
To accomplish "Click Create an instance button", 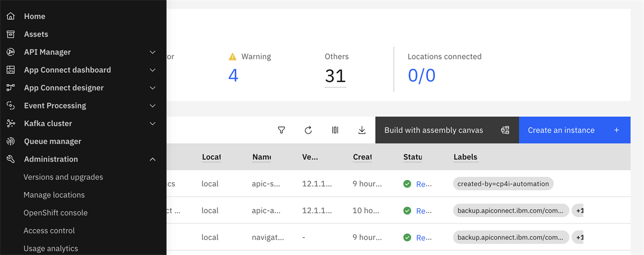I will pyautogui.click(x=575, y=130).
